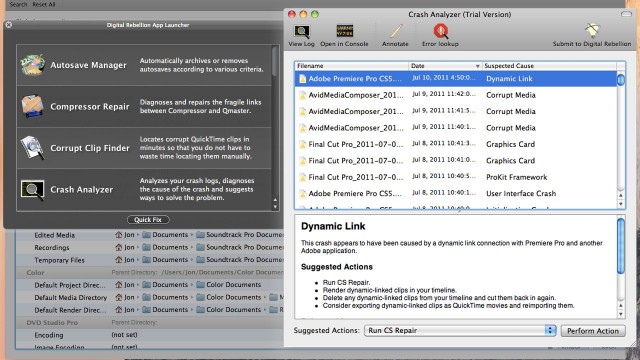The image size is (640, 360).
Task: Open the View Log toolbar icon
Action: pyautogui.click(x=302, y=31)
